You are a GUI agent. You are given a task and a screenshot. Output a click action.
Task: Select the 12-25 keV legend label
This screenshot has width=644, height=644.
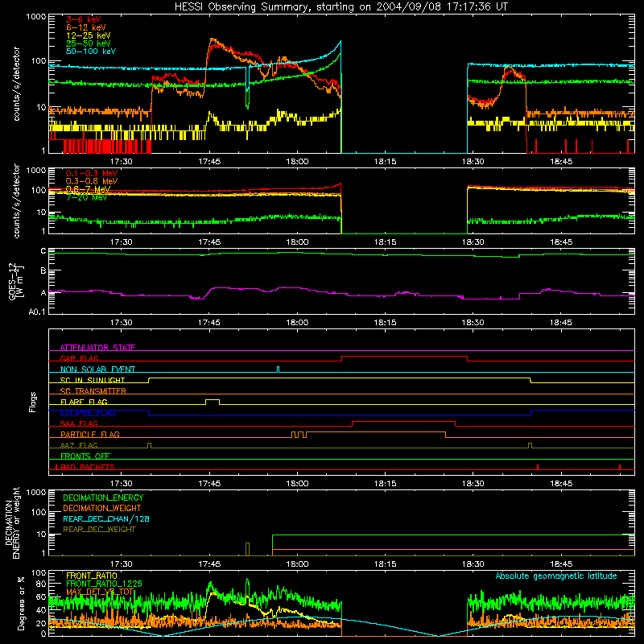[89, 35]
